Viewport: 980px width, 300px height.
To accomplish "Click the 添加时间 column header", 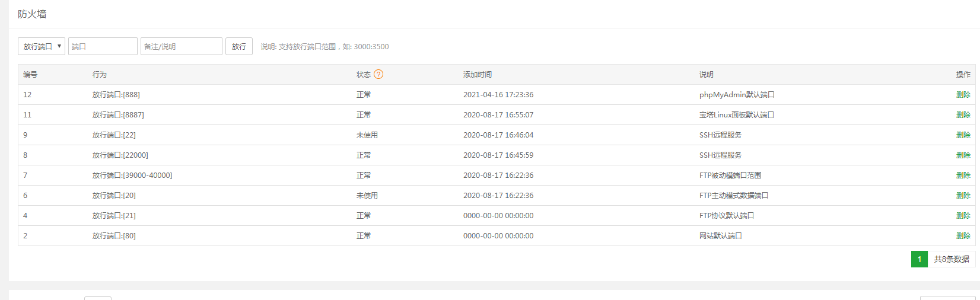I will [478, 75].
